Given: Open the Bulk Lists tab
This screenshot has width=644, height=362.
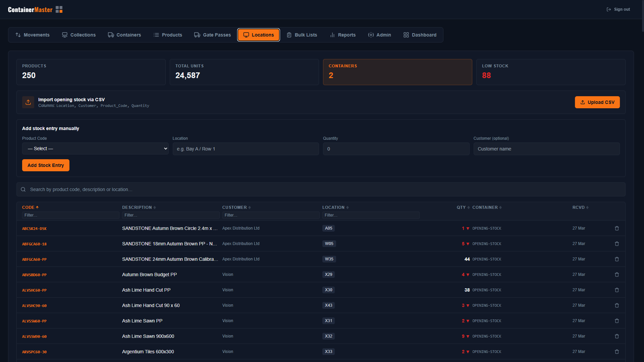Looking at the screenshot, I should point(302,35).
